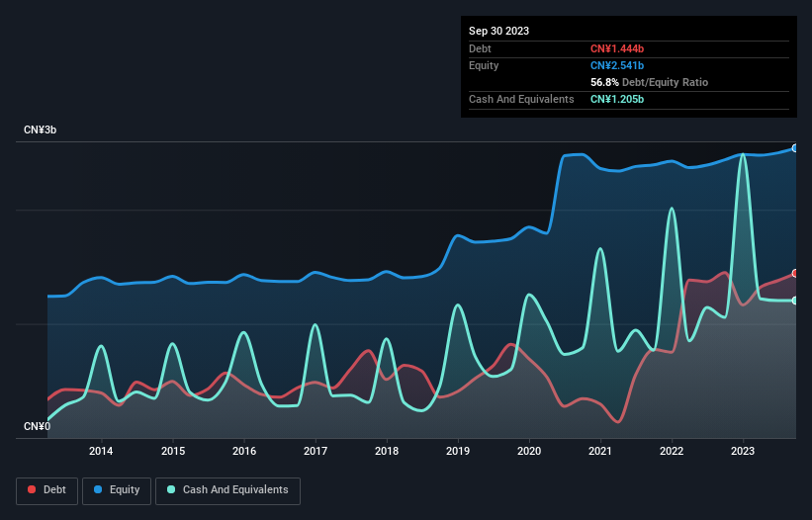Click the teal Cash legend dot
This screenshot has height=520, width=812.
pyautogui.click(x=171, y=489)
